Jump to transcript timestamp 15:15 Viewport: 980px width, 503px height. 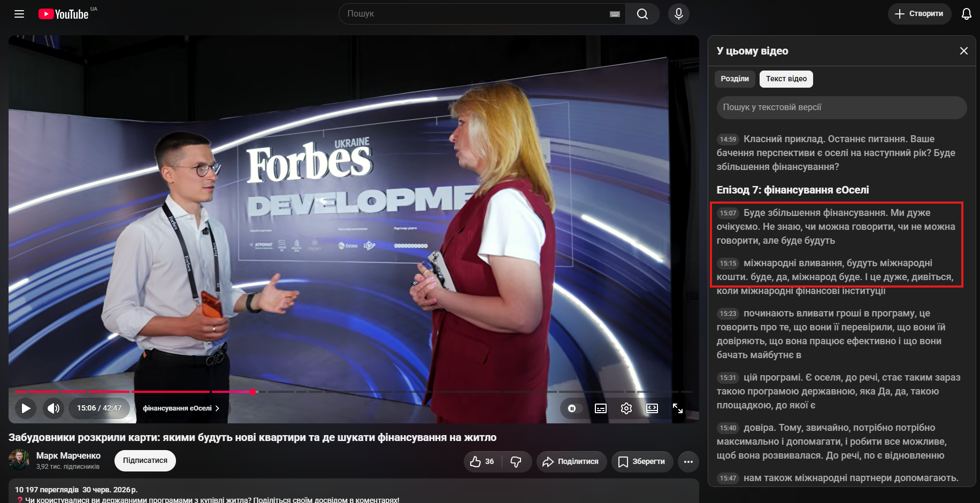[x=728, y=264]
